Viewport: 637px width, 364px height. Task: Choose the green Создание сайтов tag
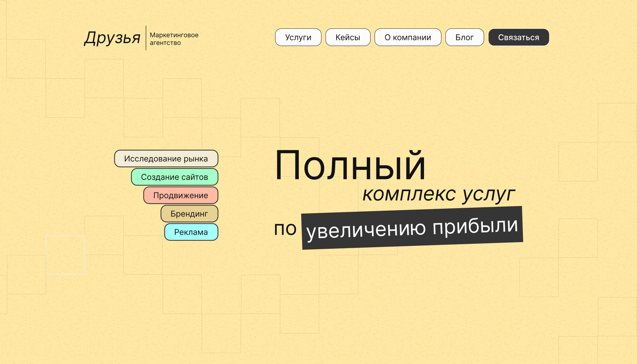coord(174,177)
